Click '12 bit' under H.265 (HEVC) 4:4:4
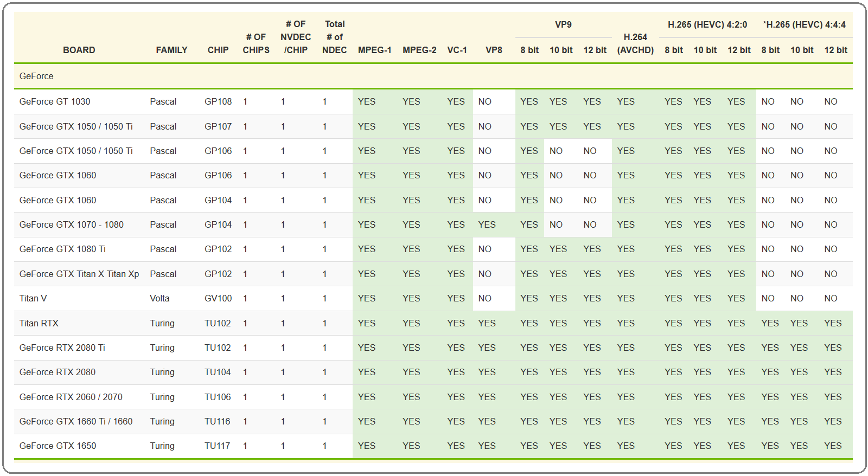Image resolution: width=868 pixels, height=476 pixels. click(x=836, y=50)
